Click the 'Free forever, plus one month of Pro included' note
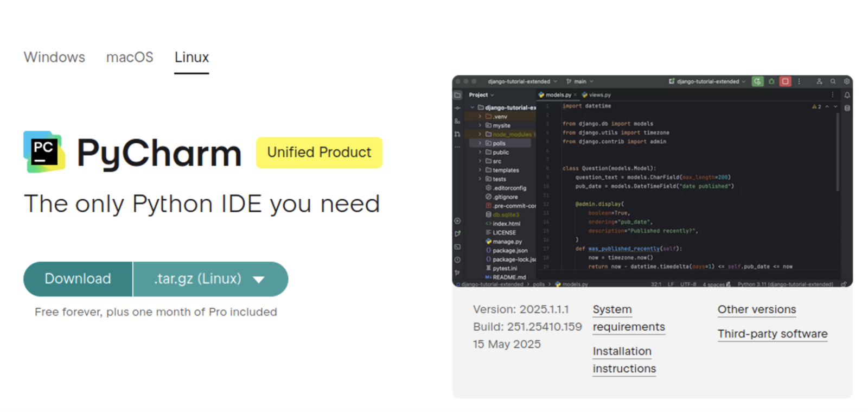This screenshot has width=868, height=412. 156,312
